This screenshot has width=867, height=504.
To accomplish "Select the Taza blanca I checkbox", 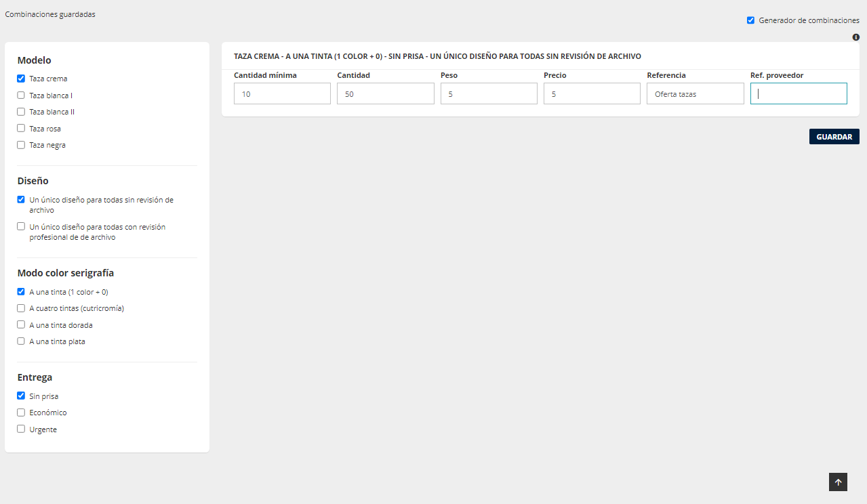I will coord(21,96).
